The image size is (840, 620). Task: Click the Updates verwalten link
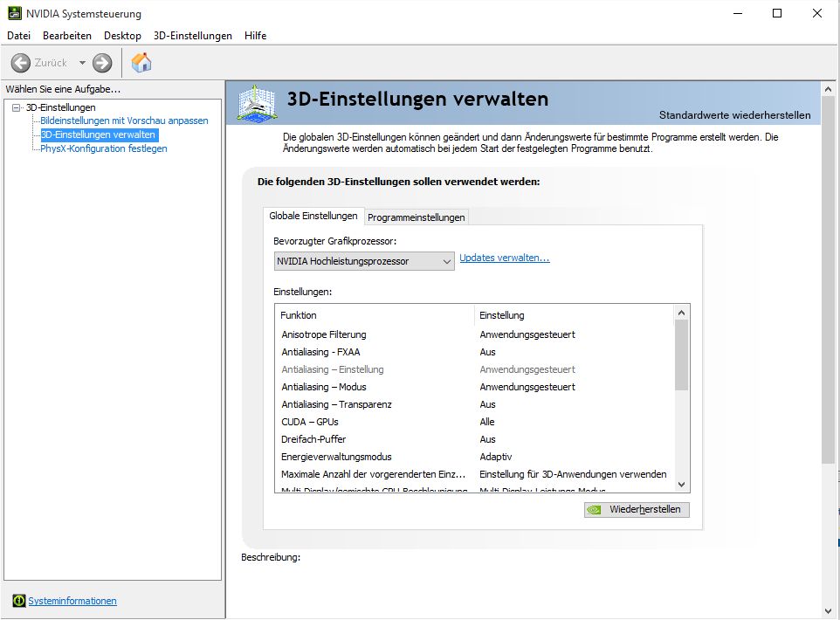click(504, 258)
